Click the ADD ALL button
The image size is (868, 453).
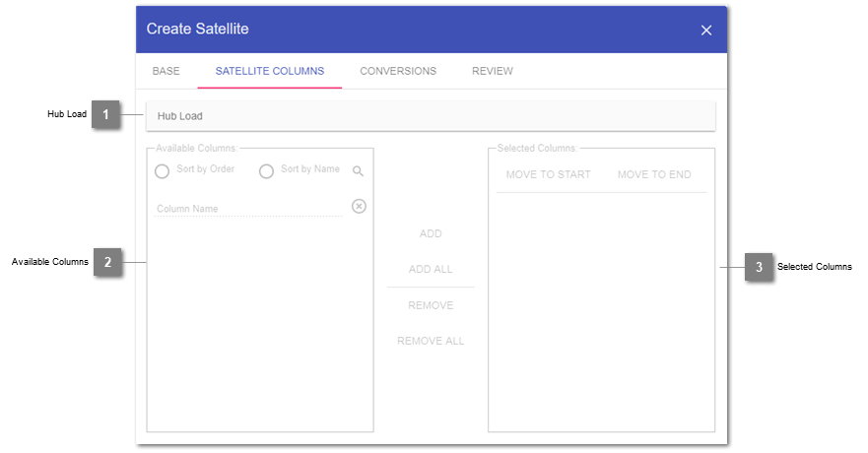click(x=431, y=270)
